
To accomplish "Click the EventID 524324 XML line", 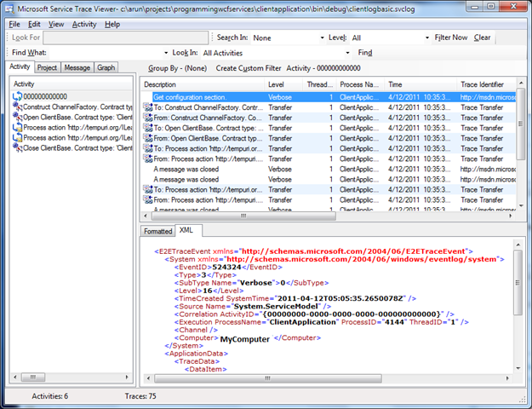I will pos(228,267).
